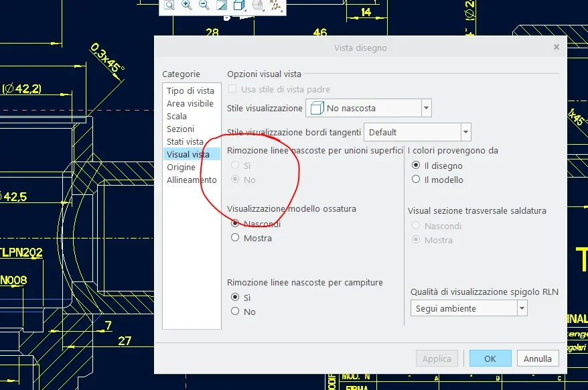Select 'Il modello' color source option
The width and height of the screenshot is (588, 390).
coord(416,180)
